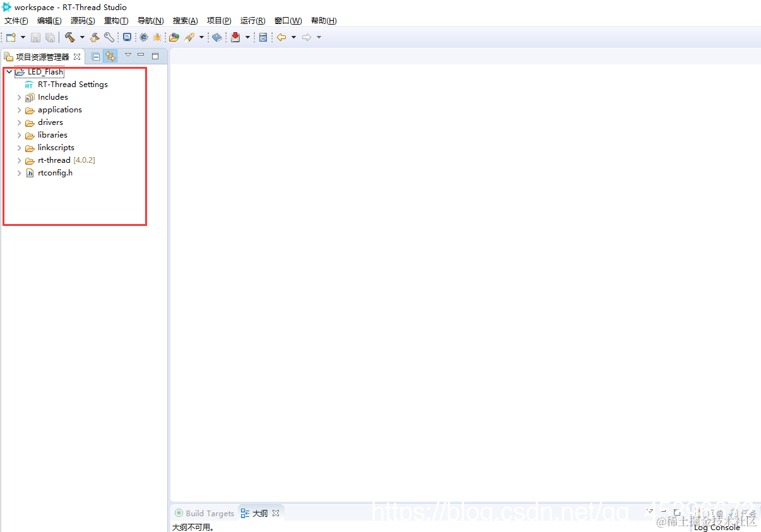Click the red download package icon
This screenshot has width=761, height=532.
click(x=235, y=38)
